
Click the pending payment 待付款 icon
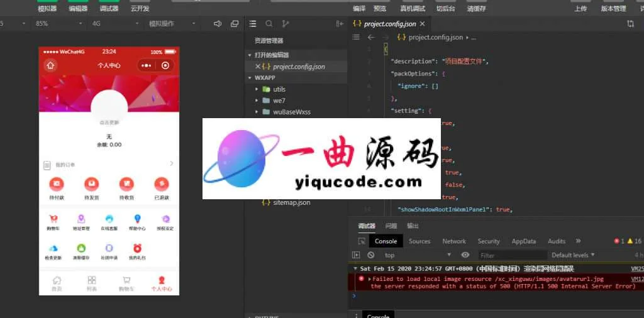click(x=56, y=184)
